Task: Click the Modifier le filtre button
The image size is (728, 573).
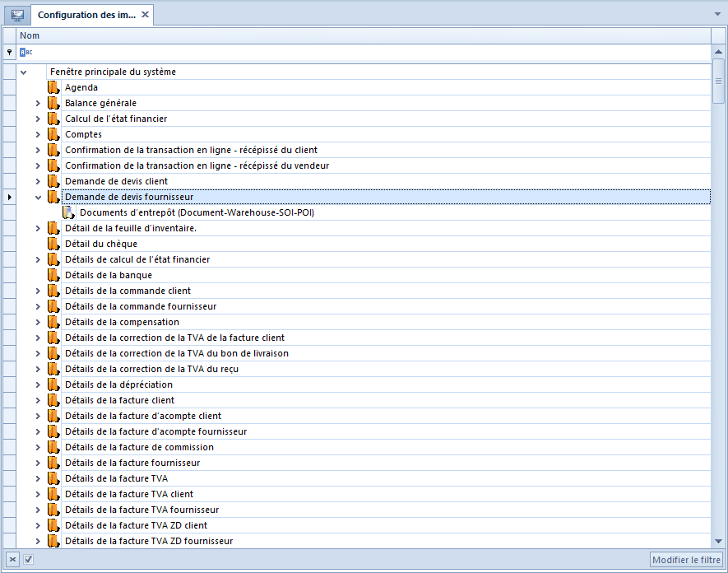Action: pos(686,560)
